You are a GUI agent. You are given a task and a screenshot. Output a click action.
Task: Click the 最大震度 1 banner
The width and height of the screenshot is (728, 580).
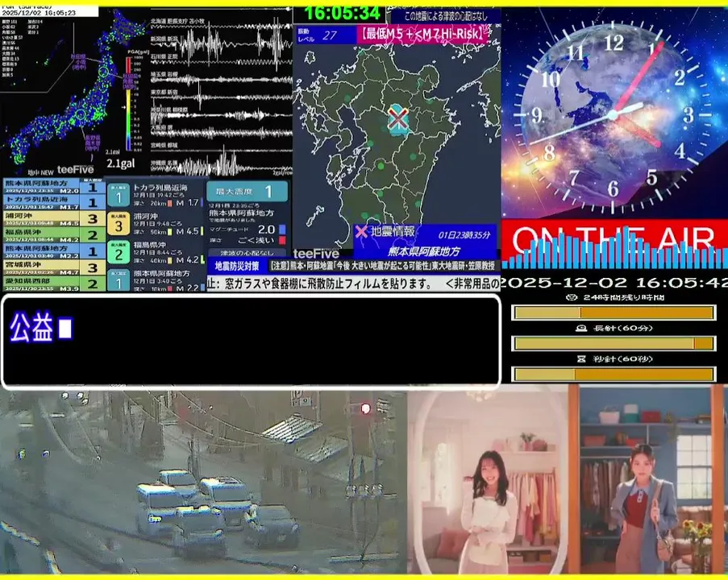[x=247, y=191]
